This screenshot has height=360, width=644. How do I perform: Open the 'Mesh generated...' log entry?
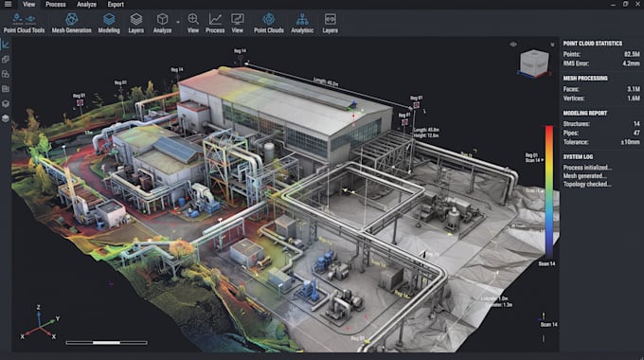[584, 176]
